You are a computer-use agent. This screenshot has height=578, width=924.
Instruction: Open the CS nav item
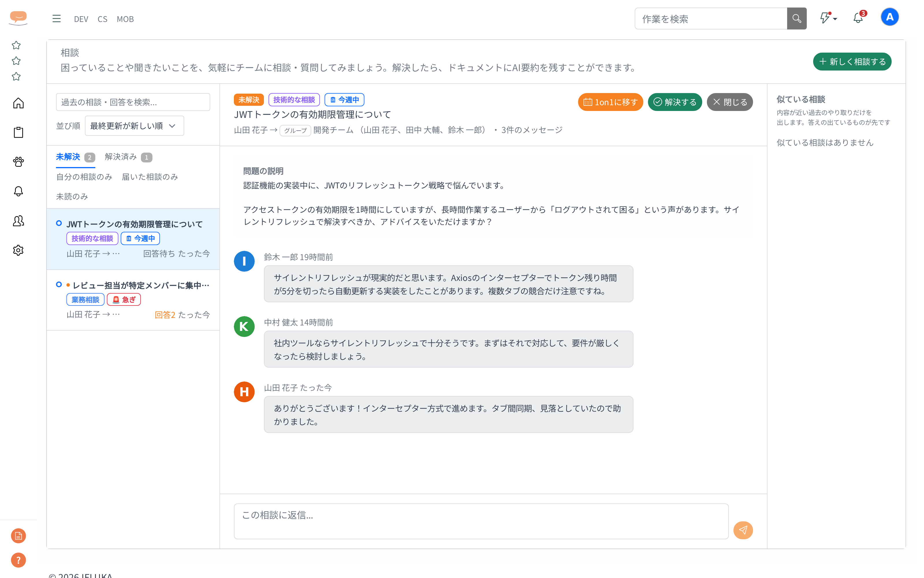[102, 19]
